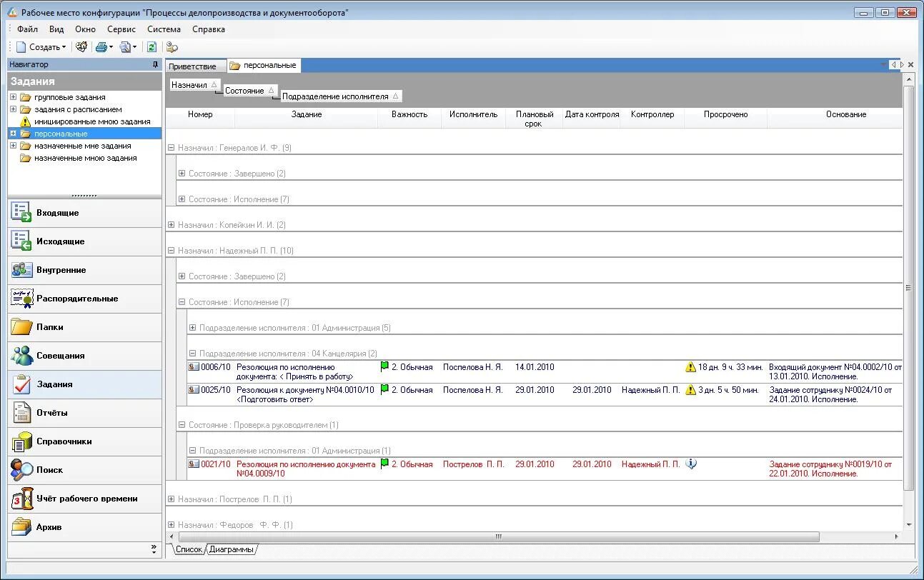Click the warning icon beside 3 дн. 5 ч. 50 мин.
Screen dimensions: 924x580
(690, 390)
